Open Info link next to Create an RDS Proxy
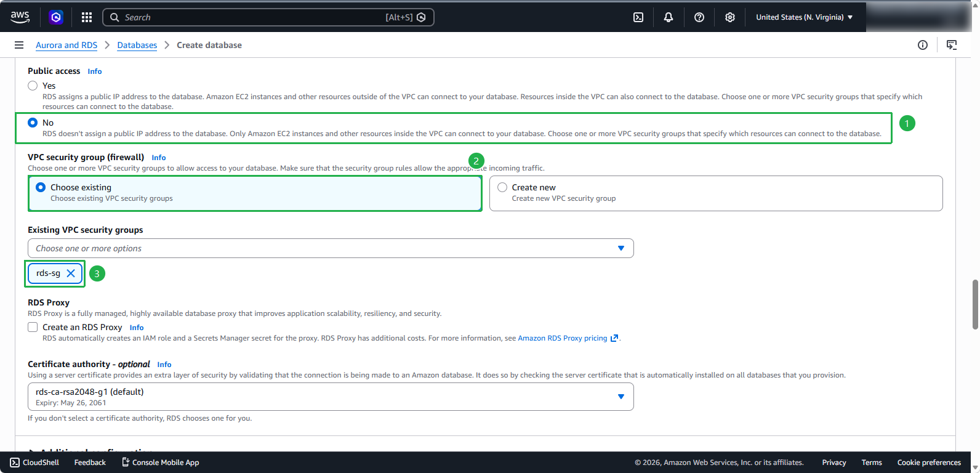This screenshot has width=980, height=473. tap(137, 328)
